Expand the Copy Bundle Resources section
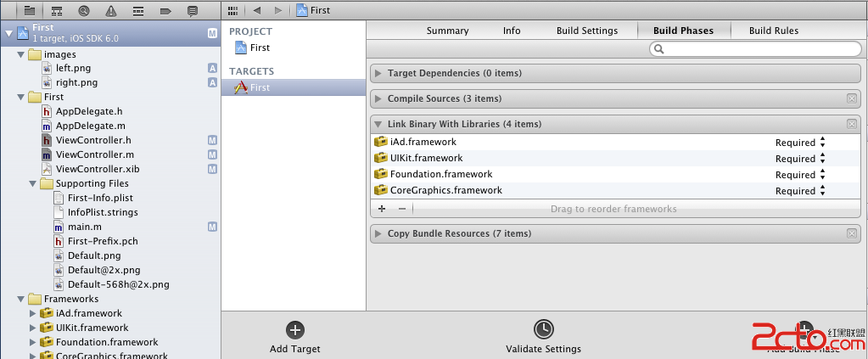This screenshot has width=868, height=359. tap(378, 233)
